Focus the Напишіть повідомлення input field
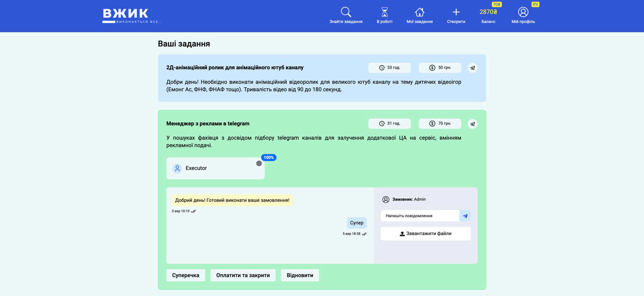Screen dimensions: 644x296 pyautogui.click(x=420, y=216)
